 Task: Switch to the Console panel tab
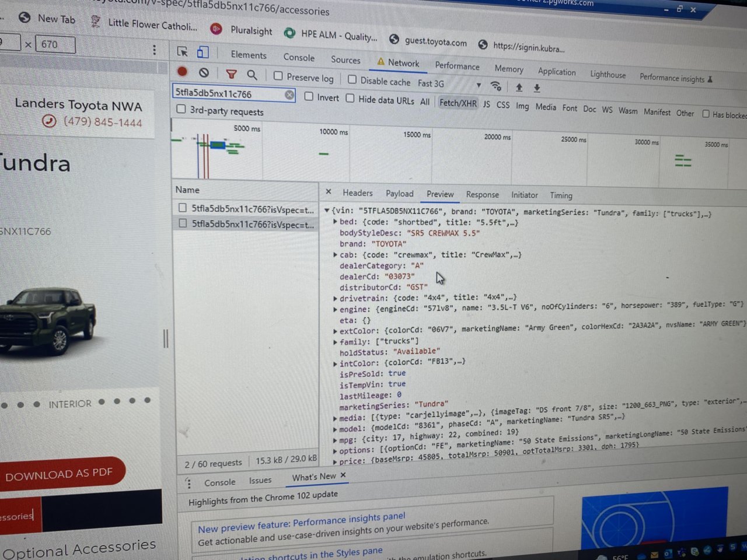pyautogui.click(x=299, y=57)
